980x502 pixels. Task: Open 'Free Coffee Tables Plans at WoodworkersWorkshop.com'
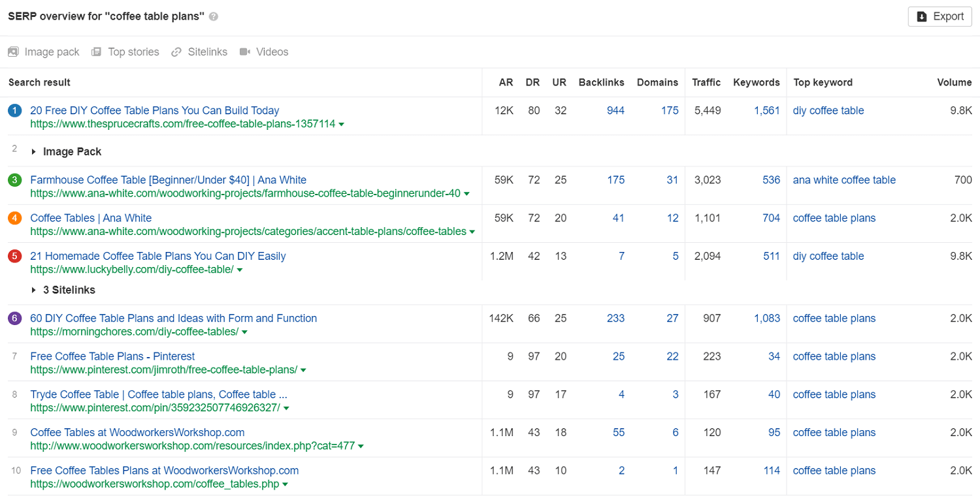tap(165, 469)
